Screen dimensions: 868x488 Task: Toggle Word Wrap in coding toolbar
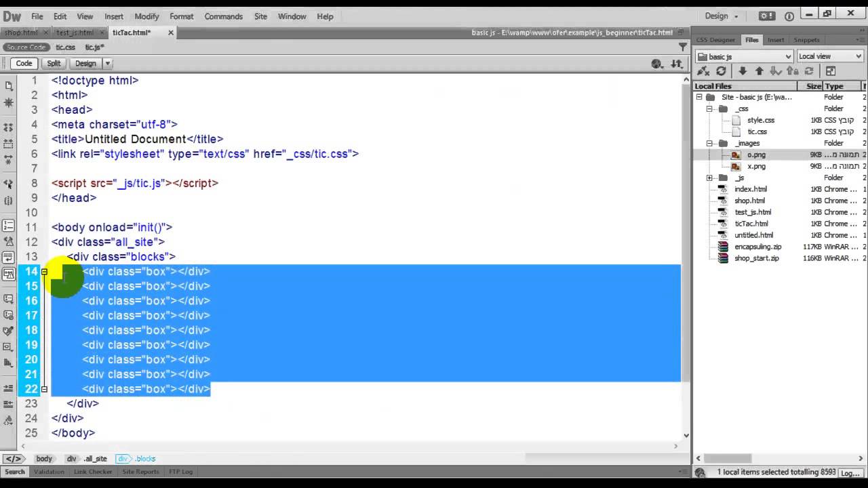point(9,258)
